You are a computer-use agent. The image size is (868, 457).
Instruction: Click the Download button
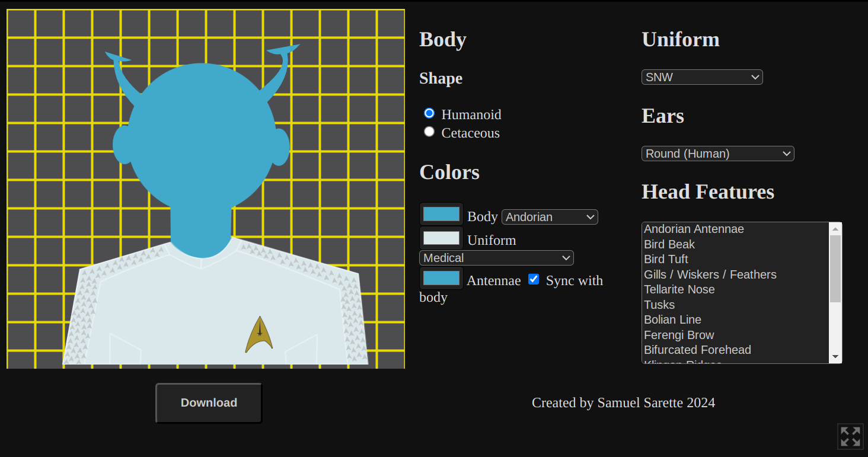pyautogui.click(x=209, y=403)
